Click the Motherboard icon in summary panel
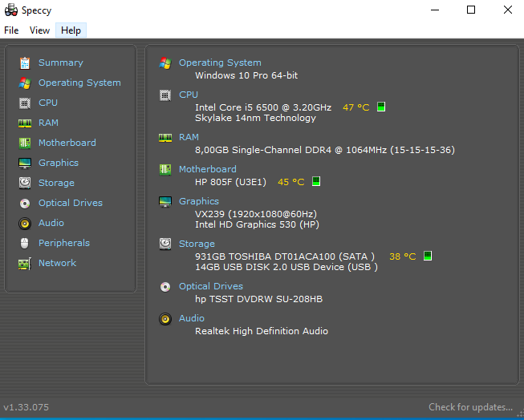The height and width of the screenshot is (420, 524). pyautogui.click(x=165, y=170)
